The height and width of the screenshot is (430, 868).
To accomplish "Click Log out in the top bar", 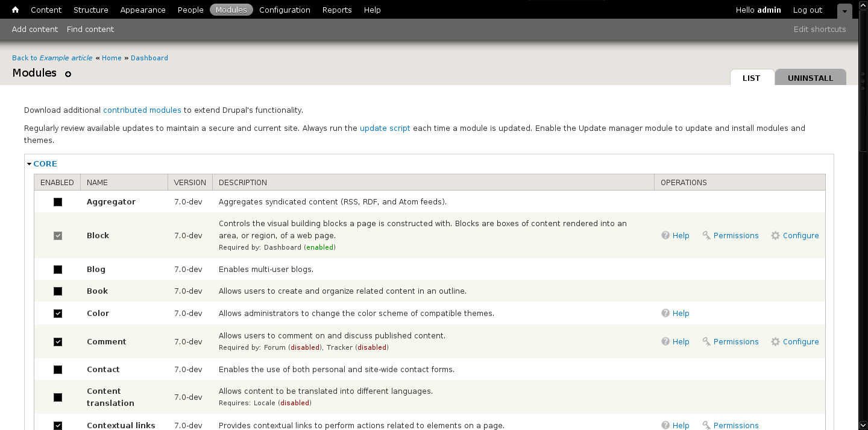I will click(807, 10).
